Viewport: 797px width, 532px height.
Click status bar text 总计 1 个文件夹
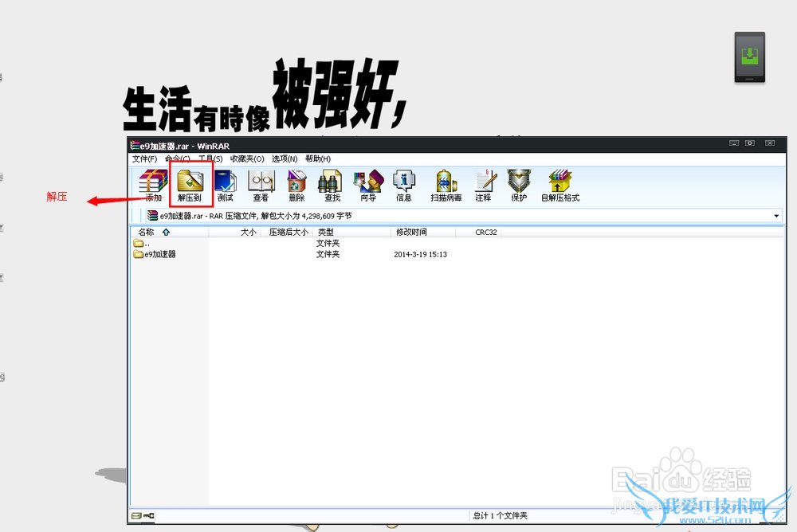click(501, 516)
